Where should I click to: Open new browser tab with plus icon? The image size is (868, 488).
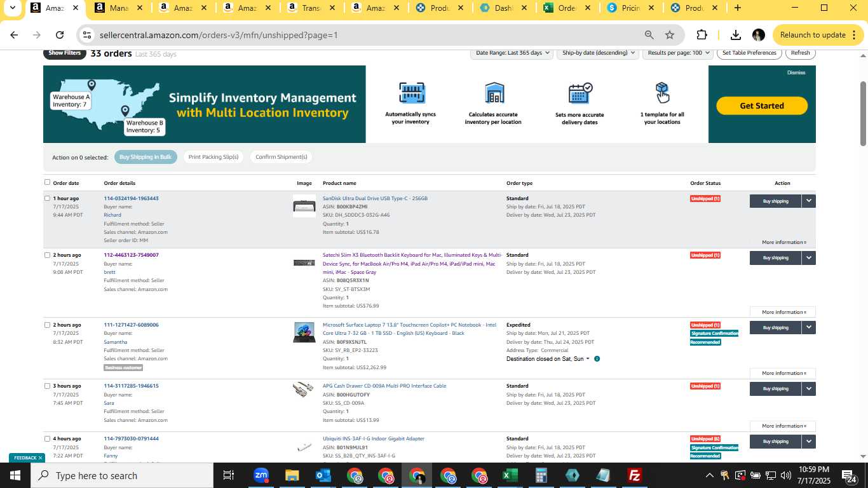coord(737,8)
